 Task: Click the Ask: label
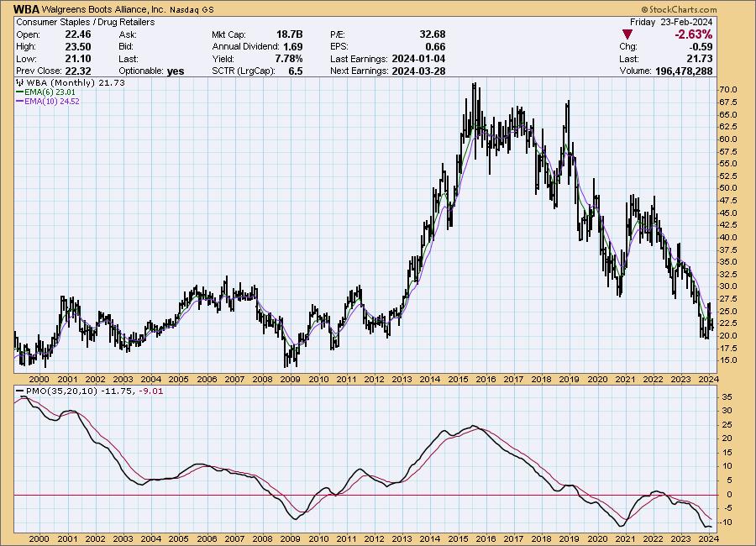pos(128,34)
